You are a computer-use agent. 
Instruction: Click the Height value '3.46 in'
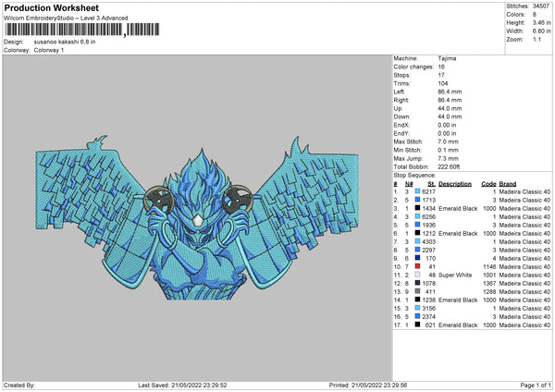[x=541, y=22]
